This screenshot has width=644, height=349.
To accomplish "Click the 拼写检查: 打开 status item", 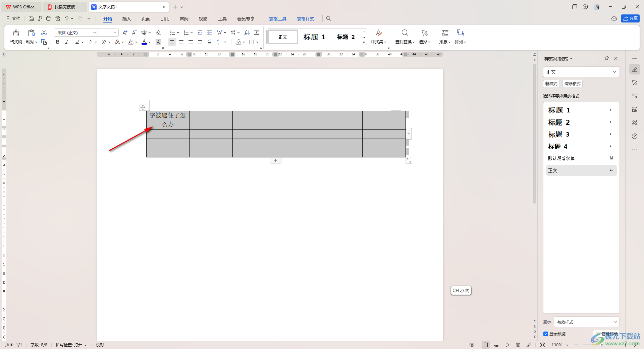I will 71,345.
